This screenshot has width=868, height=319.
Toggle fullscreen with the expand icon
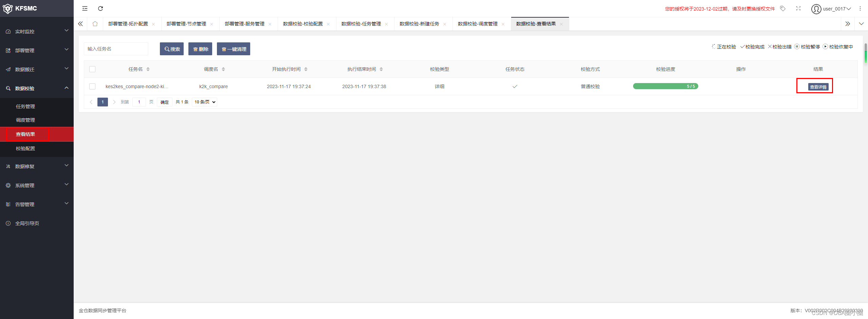(798, 8)
